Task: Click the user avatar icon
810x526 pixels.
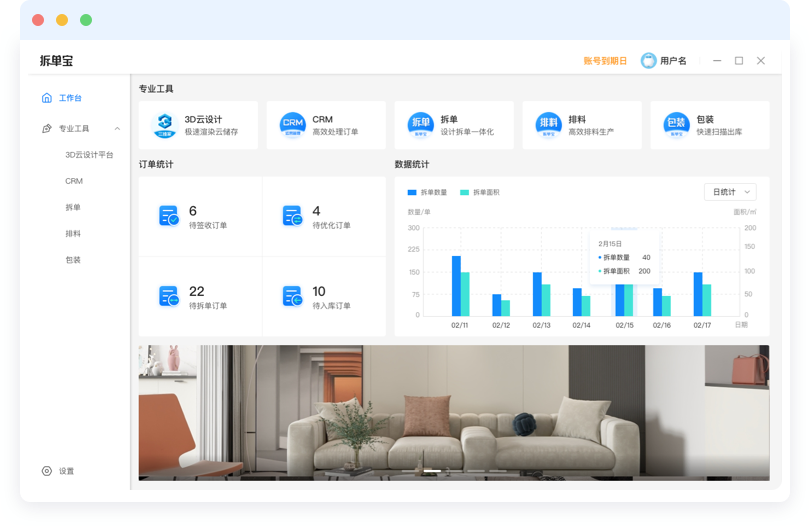Action: coord(648,61)
